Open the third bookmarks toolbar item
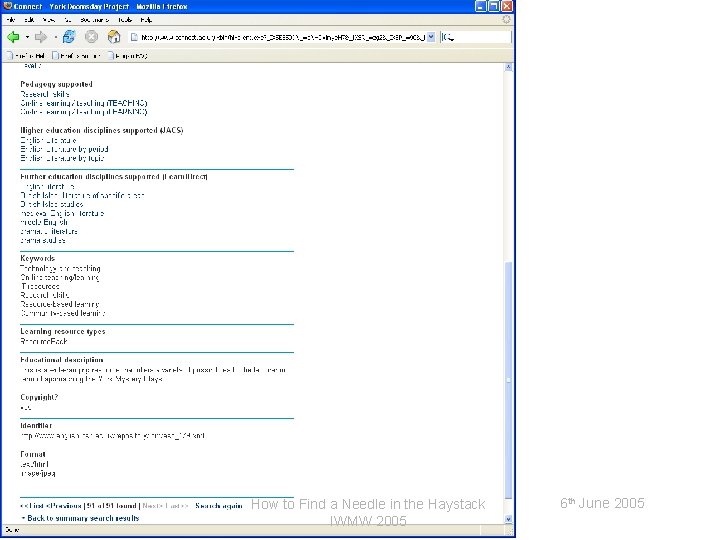 pos(128,56)
